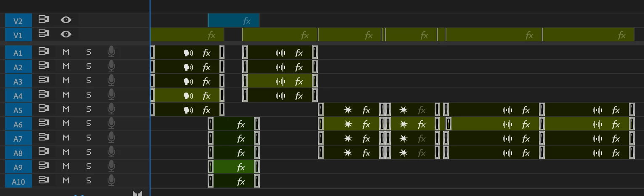Toggle V2 track output eye icon

66,19
